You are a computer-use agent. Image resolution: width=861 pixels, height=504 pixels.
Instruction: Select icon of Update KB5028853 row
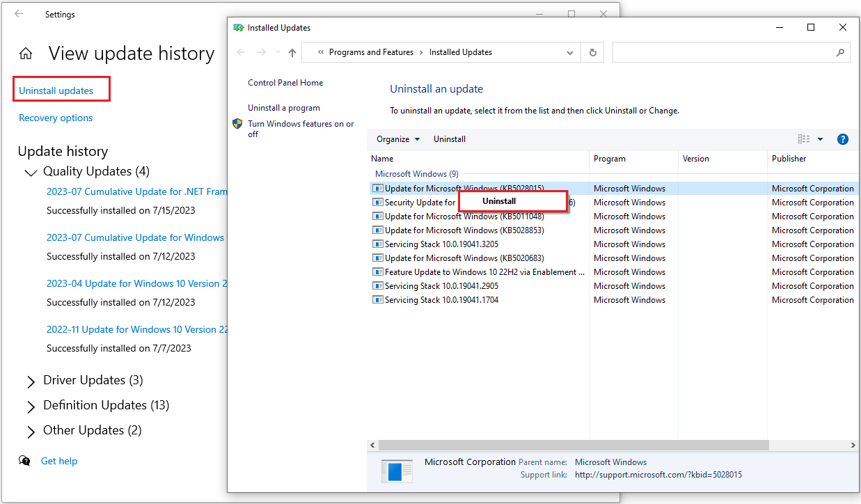(378, 230)
